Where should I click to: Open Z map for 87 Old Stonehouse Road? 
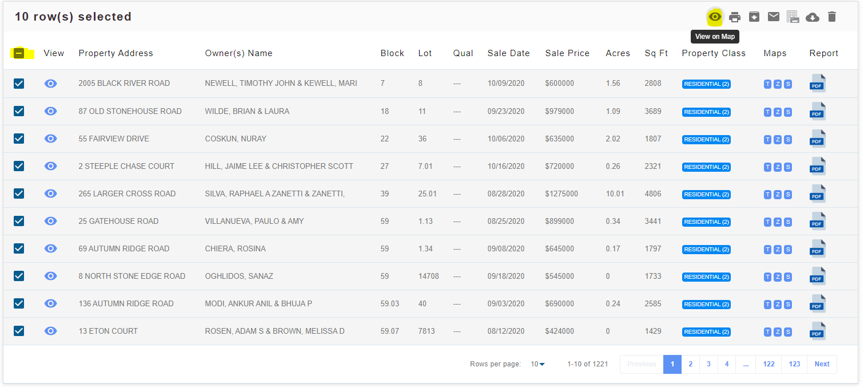coord(778,112)
